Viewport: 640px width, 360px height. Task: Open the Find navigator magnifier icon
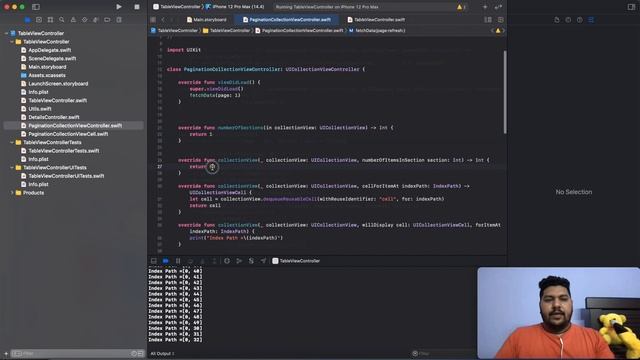pos(62,20)
